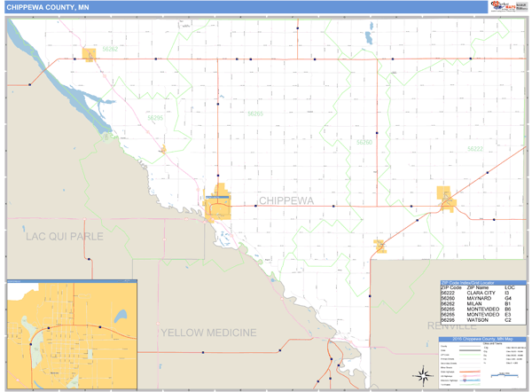
Task: Click the YELLOW MEDICINE county label
Action: (x=208, y=333)
